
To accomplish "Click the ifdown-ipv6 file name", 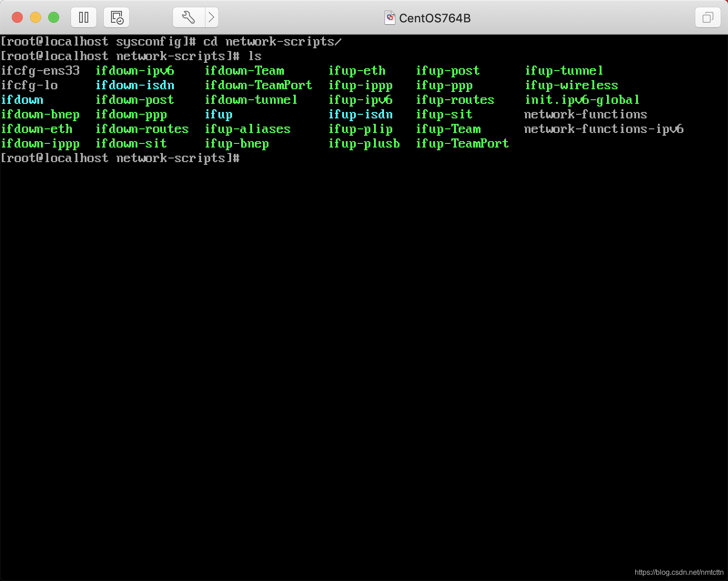I will [135, 71].
